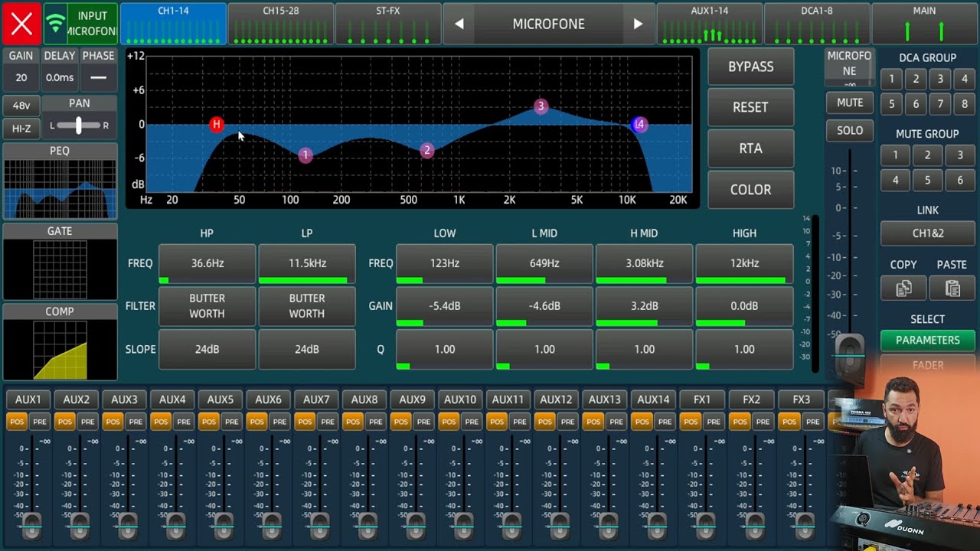Click the CH1&2 link button
The image size is (980, 551).
point(928,233)
